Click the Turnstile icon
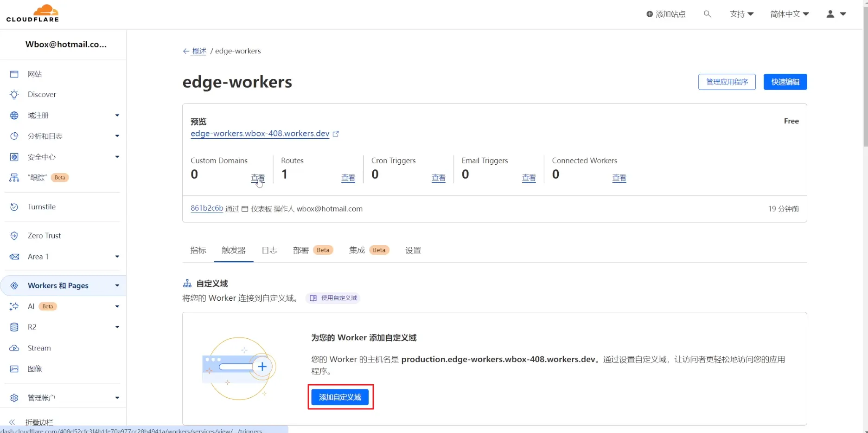The image size is (868, 433). point(14,207)
